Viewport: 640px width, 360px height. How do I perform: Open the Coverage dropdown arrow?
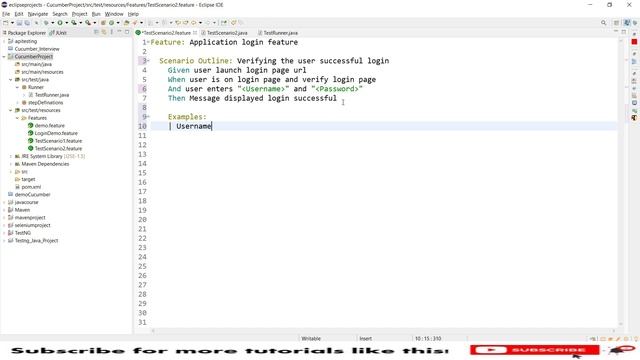point(80,23)
